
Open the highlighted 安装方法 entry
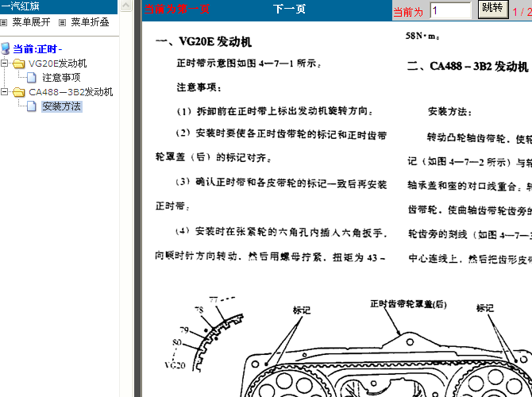61,106
